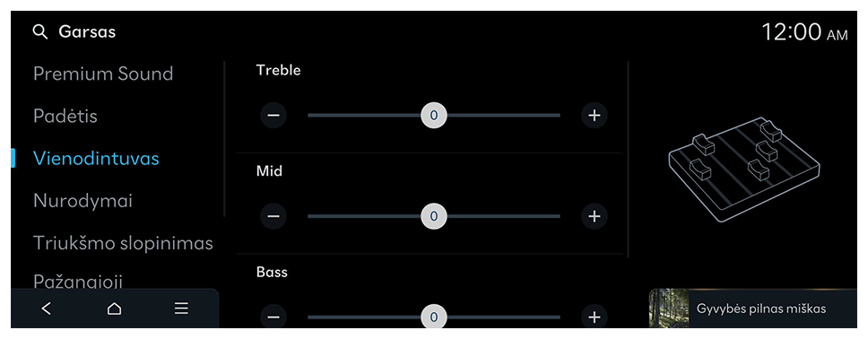Image resolution: width=868 pixels, height=339 pixels.
Task: Go back using the left arrow icon
Action: coord(47,309)
